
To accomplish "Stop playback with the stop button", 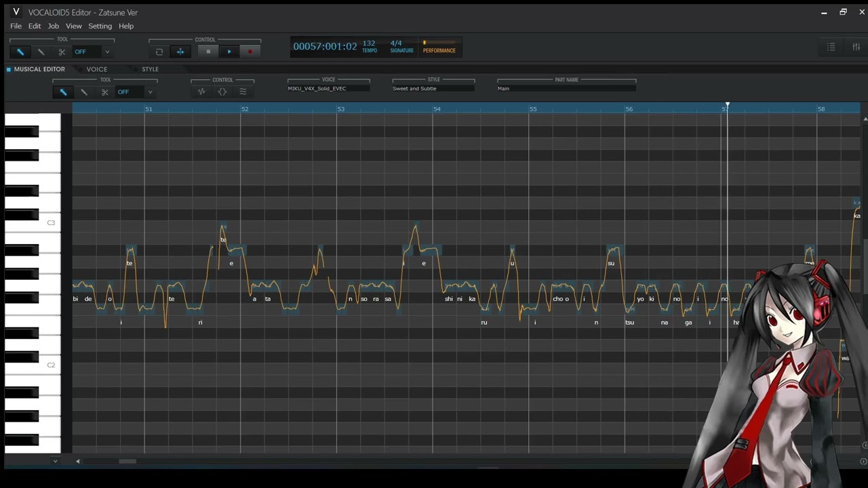I will point(208,52).
